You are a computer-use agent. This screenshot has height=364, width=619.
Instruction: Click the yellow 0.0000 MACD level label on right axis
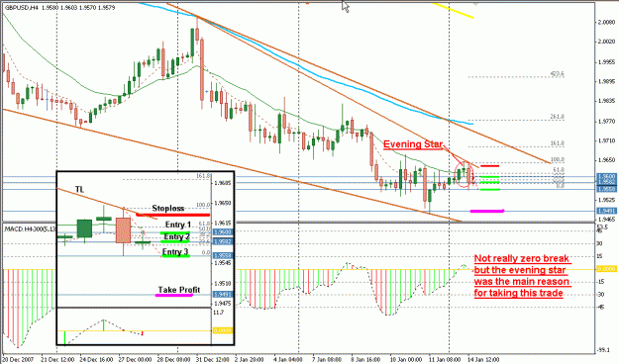click(x=606, y=269)
